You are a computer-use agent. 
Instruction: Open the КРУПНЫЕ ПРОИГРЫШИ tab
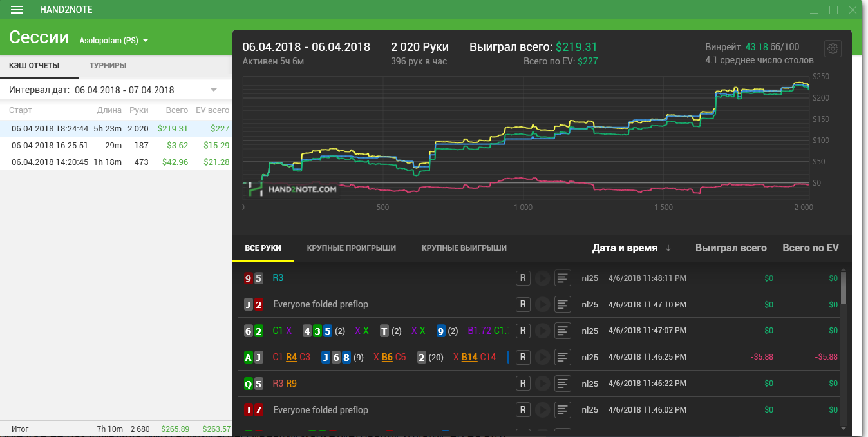(x=352, y=248)
